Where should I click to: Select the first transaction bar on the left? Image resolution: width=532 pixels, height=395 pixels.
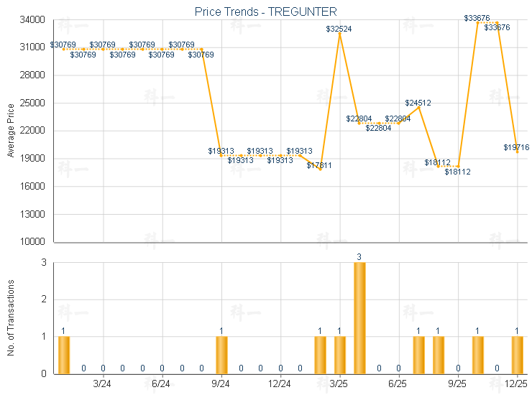pyautogui.click(x=63, y=355)
